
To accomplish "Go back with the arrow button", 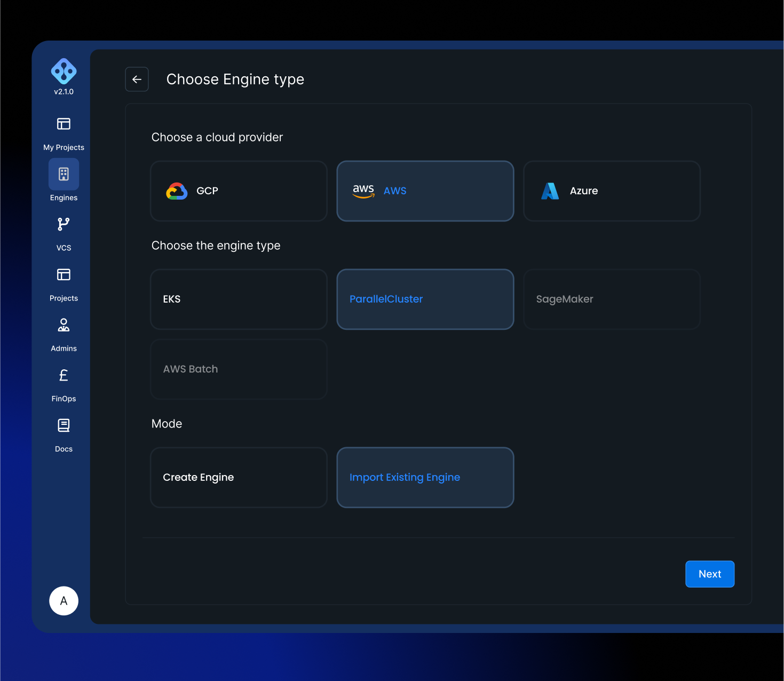I will [x=137, y=79].
